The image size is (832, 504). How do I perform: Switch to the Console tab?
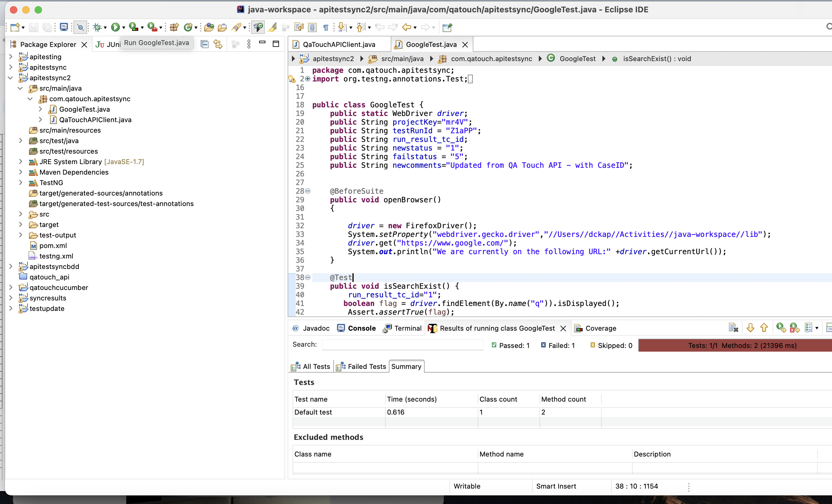[356, 328]
